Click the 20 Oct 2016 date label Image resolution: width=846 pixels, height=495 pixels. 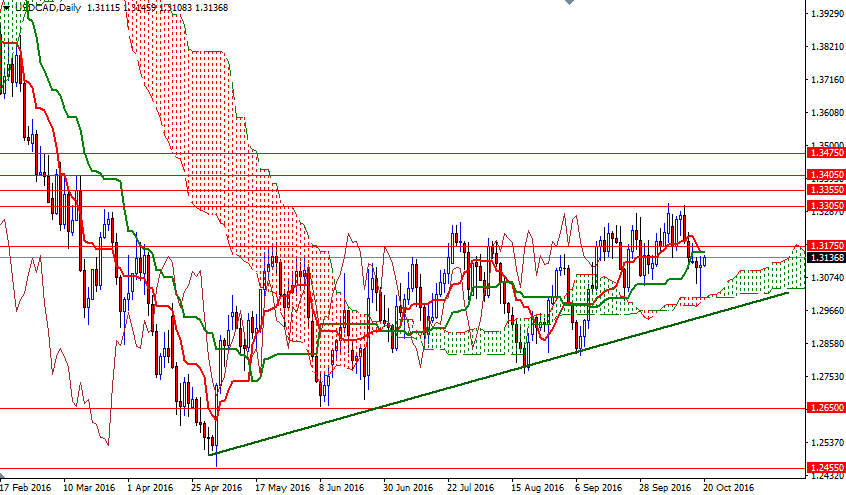[728, 488]
